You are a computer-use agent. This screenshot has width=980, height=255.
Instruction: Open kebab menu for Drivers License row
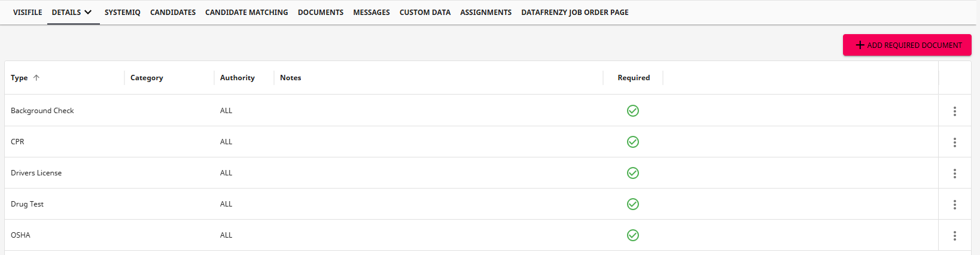click(954, 174)
